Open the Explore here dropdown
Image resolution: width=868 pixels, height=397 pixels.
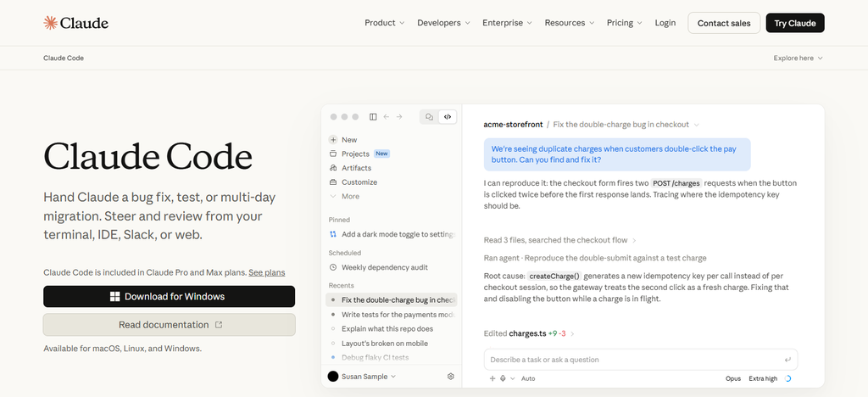[x=798, y=59]
